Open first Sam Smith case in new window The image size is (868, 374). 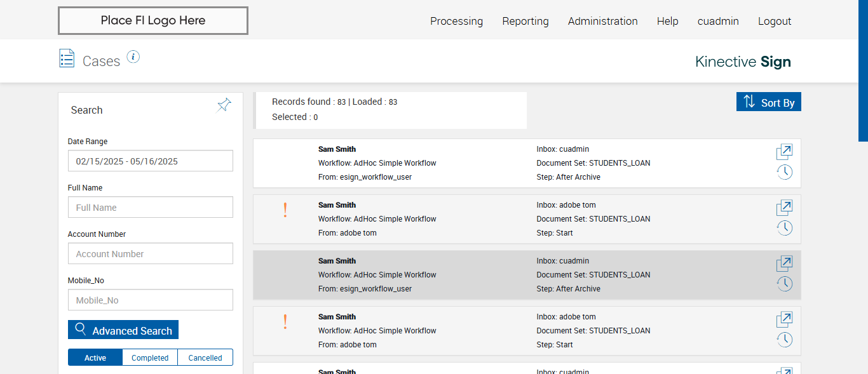(x=784, y=152)
